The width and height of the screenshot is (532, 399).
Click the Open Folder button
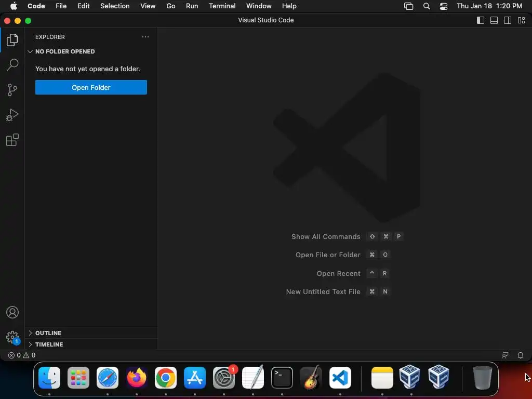click(x=91, y=87)
